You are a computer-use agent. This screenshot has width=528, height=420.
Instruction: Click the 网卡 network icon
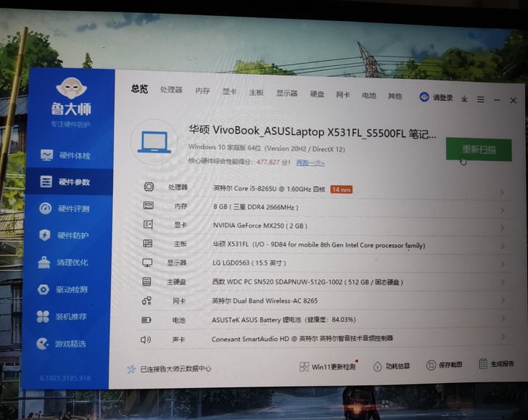click(147, 300)
